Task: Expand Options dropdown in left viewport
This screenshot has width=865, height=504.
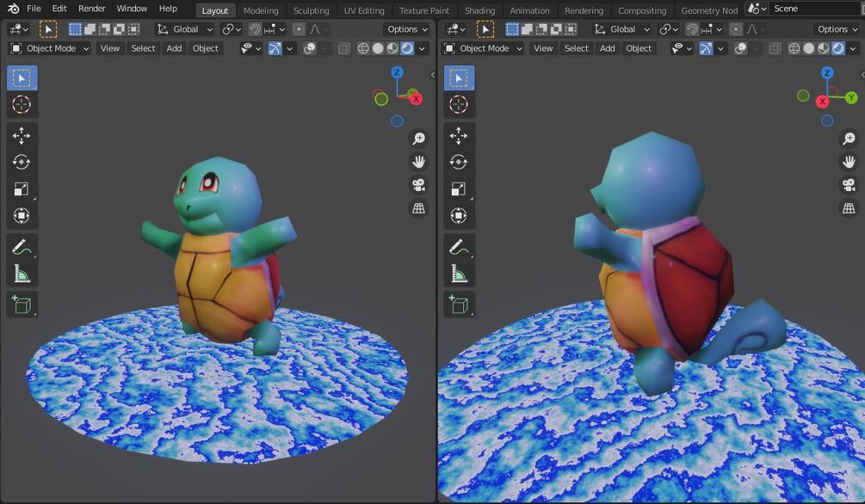Action: 407,29
